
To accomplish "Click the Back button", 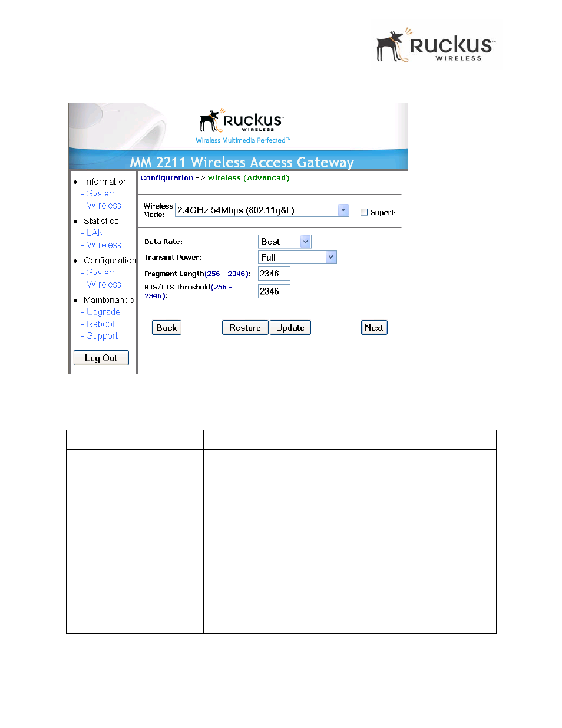I will 167,328.
